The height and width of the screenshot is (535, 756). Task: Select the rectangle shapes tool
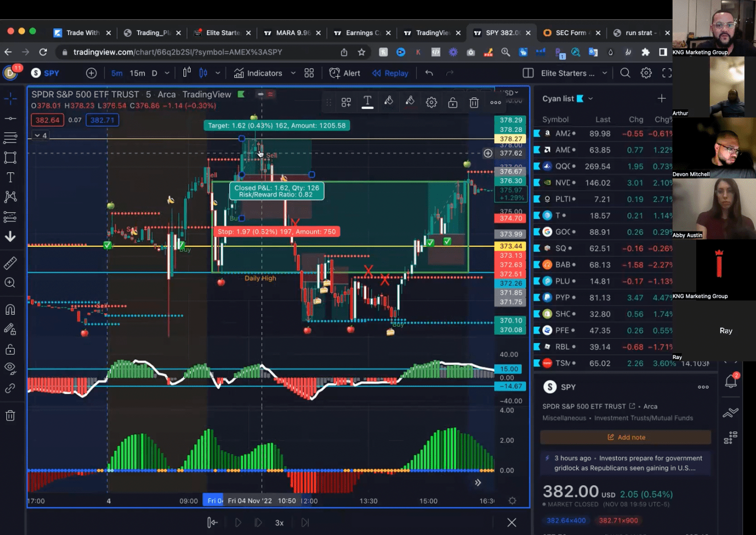point(10,157)
